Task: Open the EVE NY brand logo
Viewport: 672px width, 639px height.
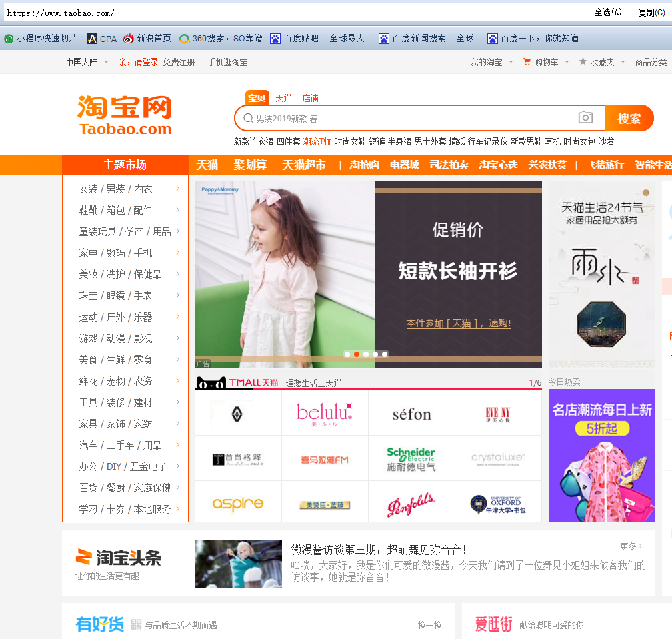Action: [x=497, y=414]
